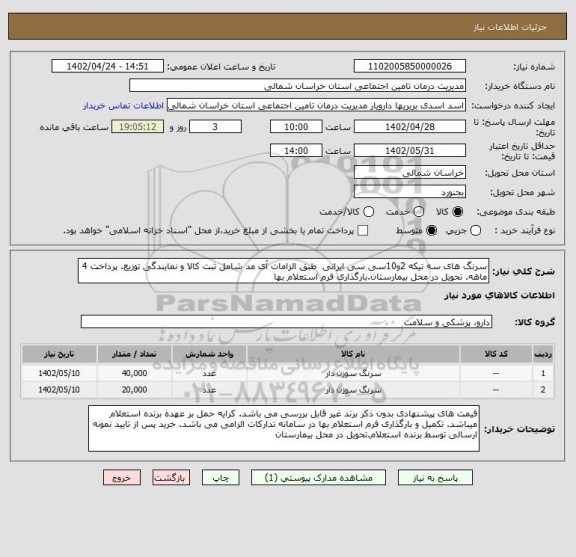This screenshot has width=576, height=557.
Task: Click the response deadline date 1402/04/28
Action: point(410,127)
